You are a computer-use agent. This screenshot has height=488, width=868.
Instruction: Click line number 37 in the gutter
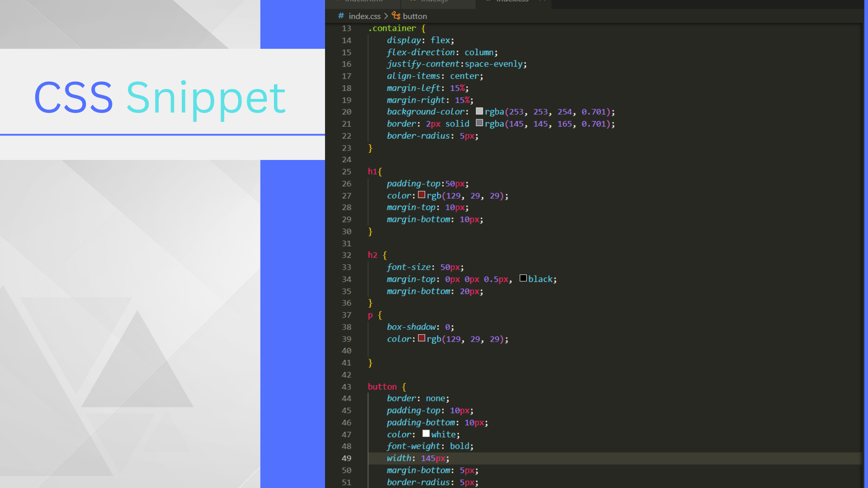coord(346,315)
